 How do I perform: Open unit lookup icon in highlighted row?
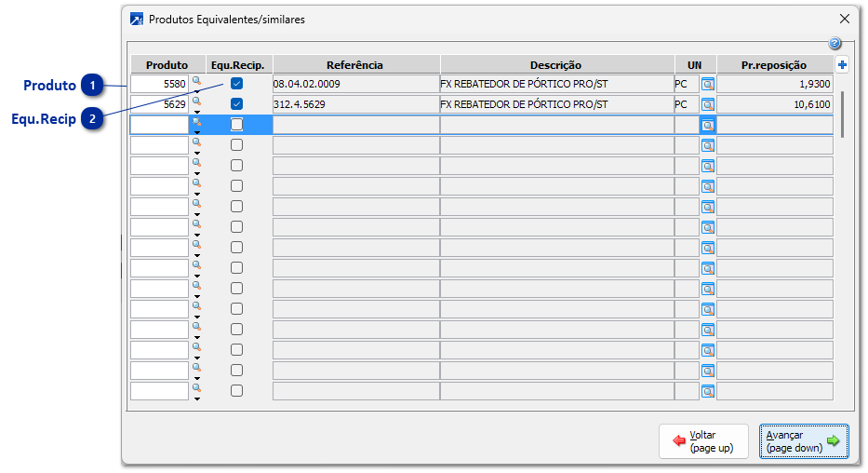pyautogui.click(x=708, y=126)
